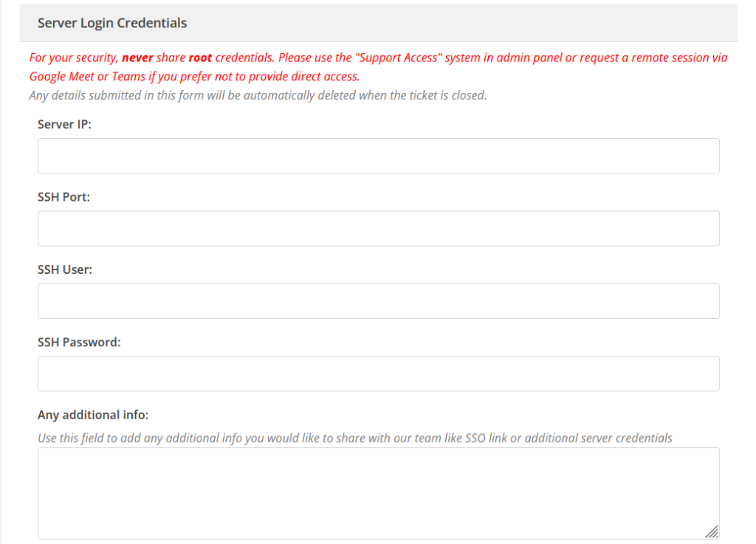This screenshot has height=544, width=756.
Task: Select the Server Login Credentials header
Action: 112,23
